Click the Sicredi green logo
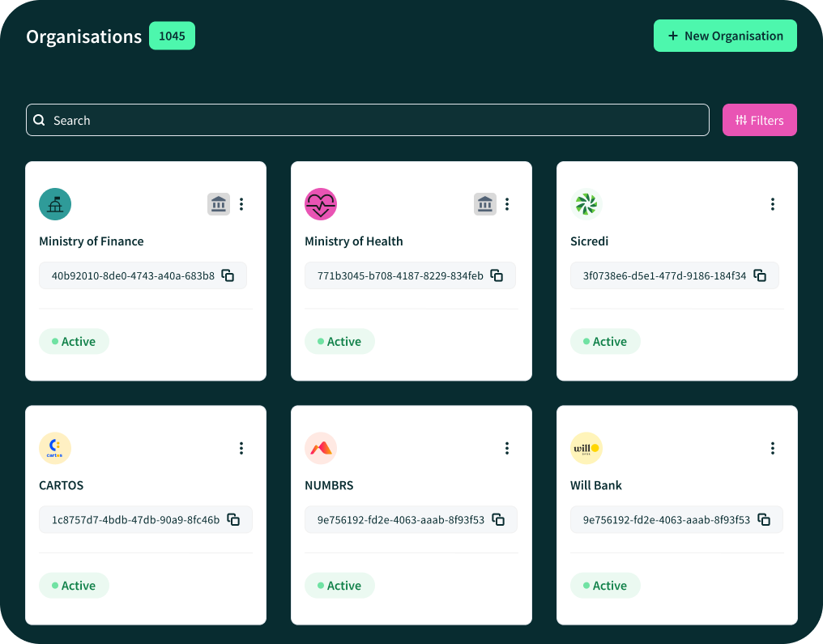Viewport: 823px width, 644px height. (586, 204)
